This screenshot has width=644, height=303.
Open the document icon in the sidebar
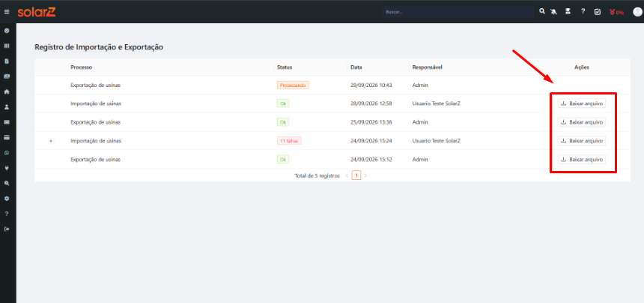(x=7, y=61)
